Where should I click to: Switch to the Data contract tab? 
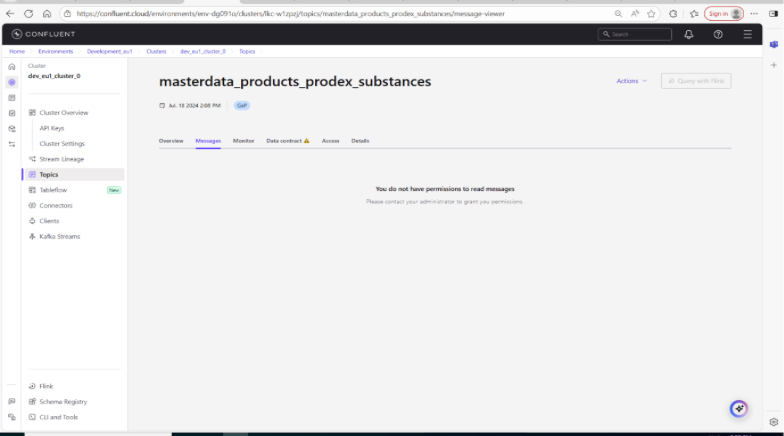(288, 141)
